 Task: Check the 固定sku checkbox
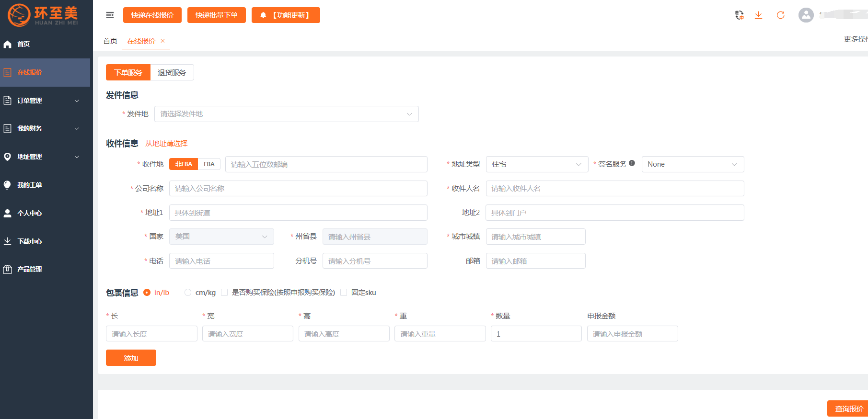tap(344, 293)
